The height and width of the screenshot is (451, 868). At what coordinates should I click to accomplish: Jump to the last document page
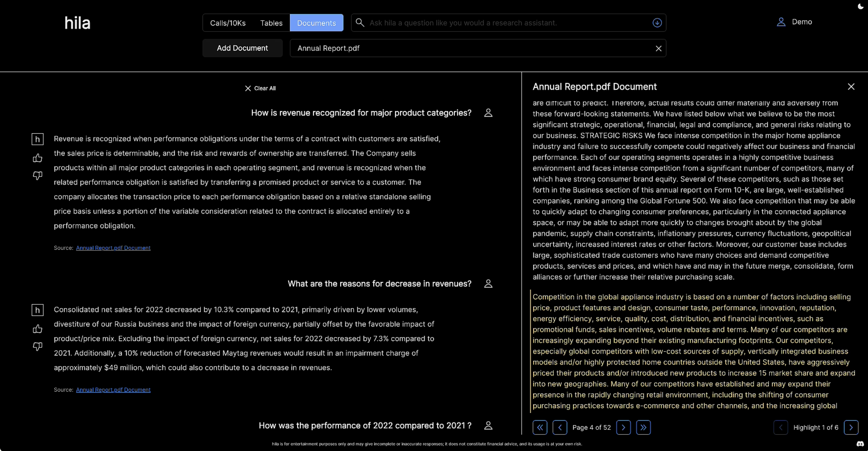[x=643, y=427]
